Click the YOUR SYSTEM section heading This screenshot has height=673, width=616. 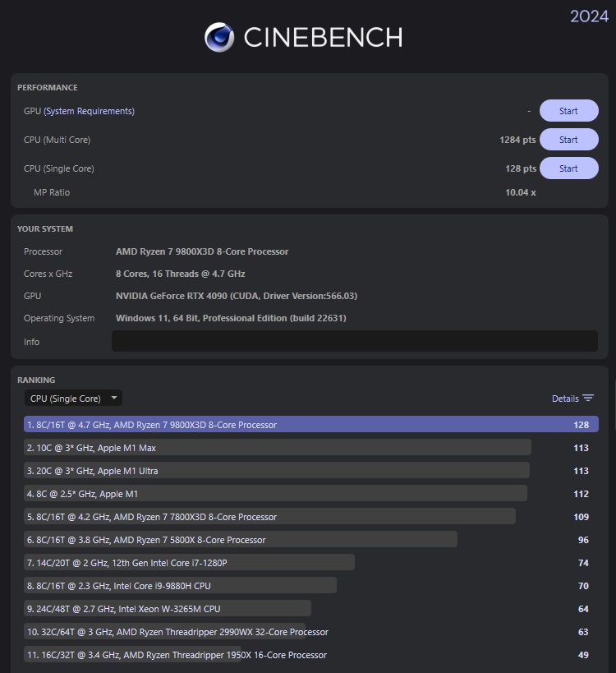45,228
